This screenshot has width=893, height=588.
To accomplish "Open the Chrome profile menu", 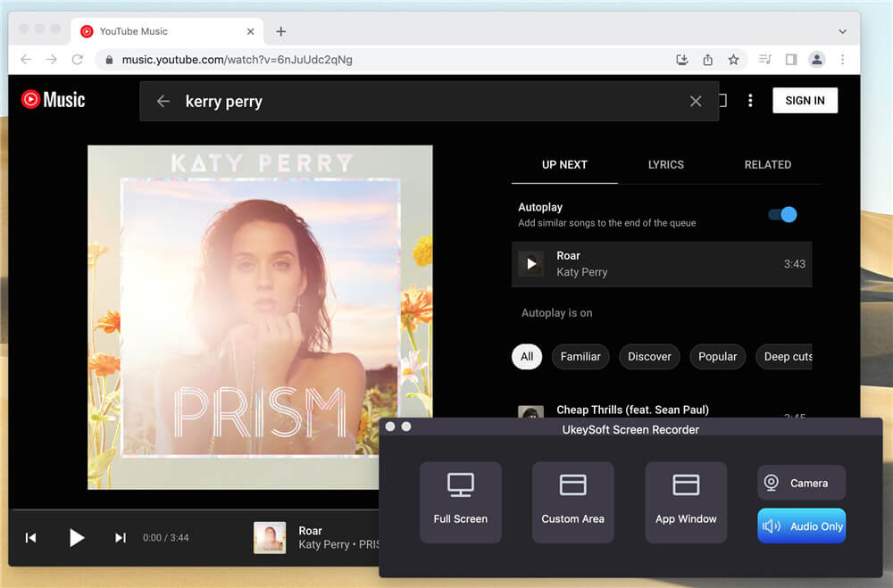I will click(816, 60).
